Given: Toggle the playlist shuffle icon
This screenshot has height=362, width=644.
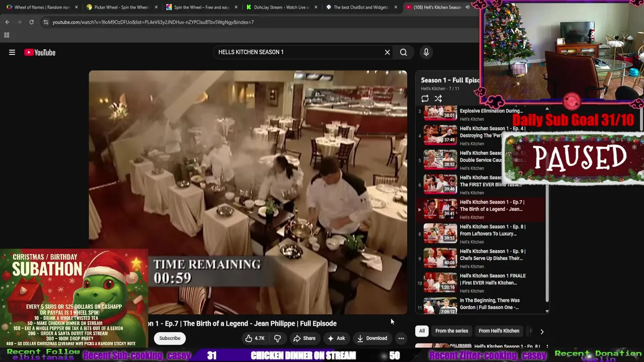Looking at the screenshot, I should [x=438, y=99].
